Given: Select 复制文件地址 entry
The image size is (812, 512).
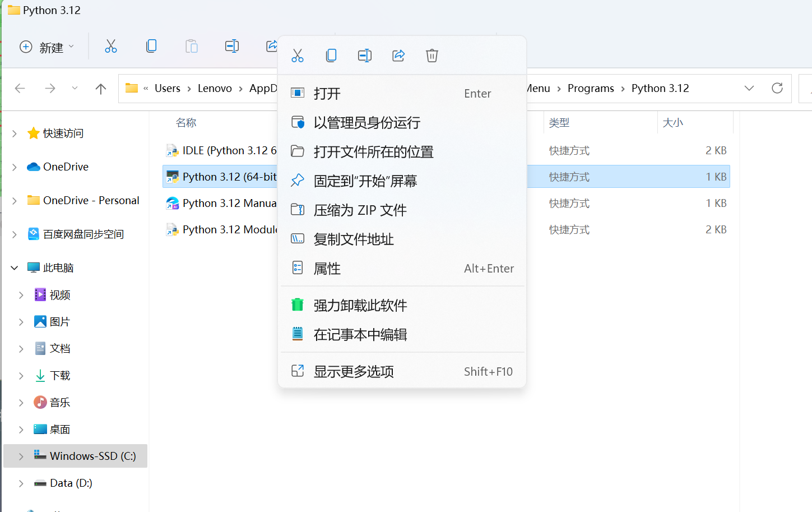Looking at the screenshot, I should (402, 239).
